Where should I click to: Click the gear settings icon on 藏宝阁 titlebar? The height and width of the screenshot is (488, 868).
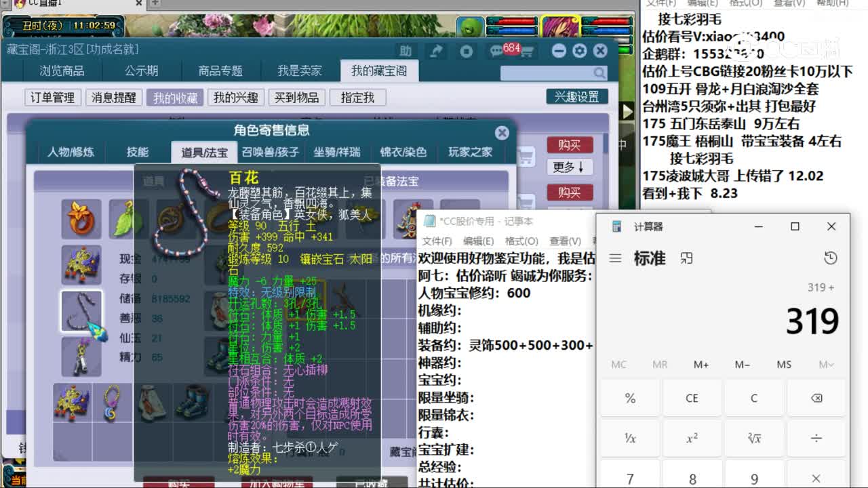coord(579,51)
